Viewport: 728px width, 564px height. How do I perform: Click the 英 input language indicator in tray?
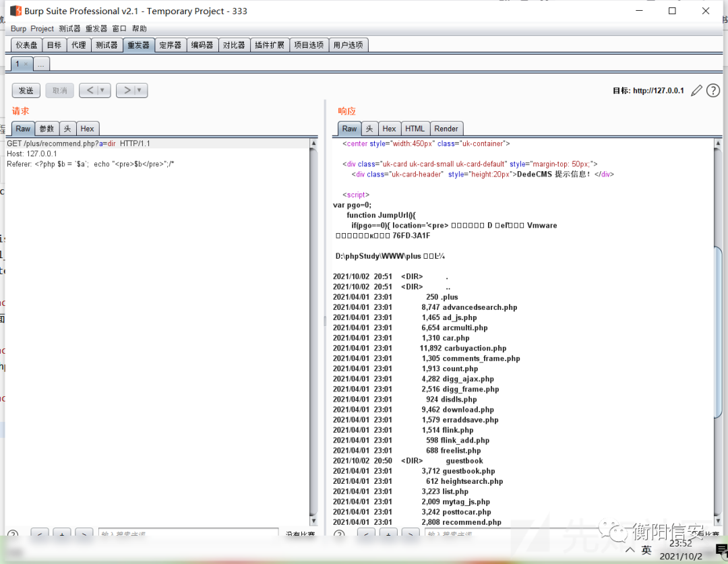tap(646, 550)
